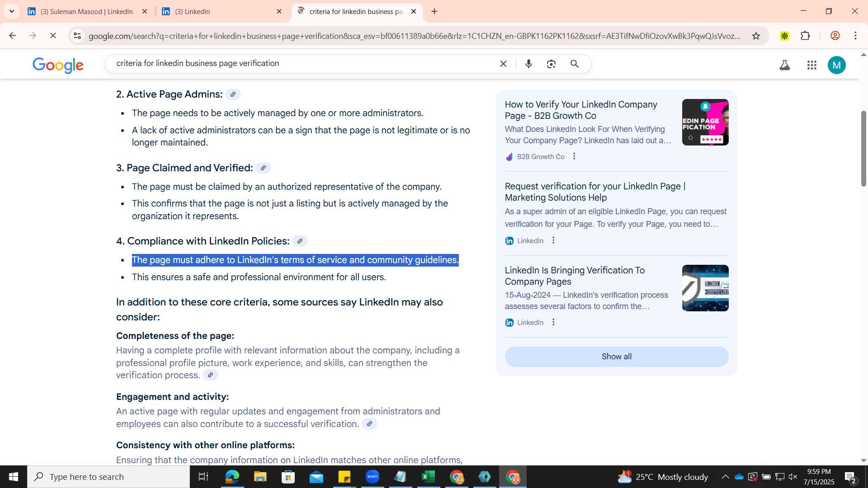The width and height of the screenshot is (868, 488).
Task: Click the Google logo
Action: click(58, 65)
